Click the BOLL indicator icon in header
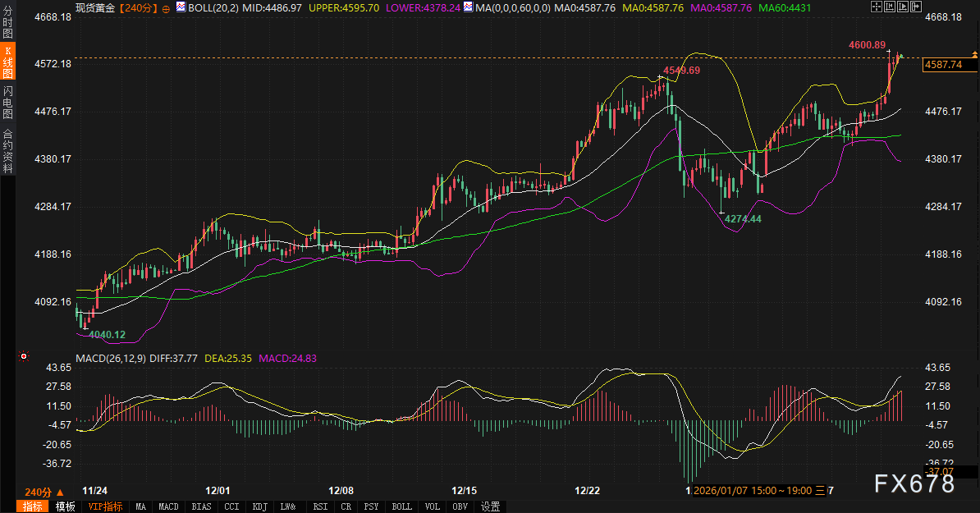Image resolution: width=980 pixels, height=513 pixels. [x=181, y=7]
